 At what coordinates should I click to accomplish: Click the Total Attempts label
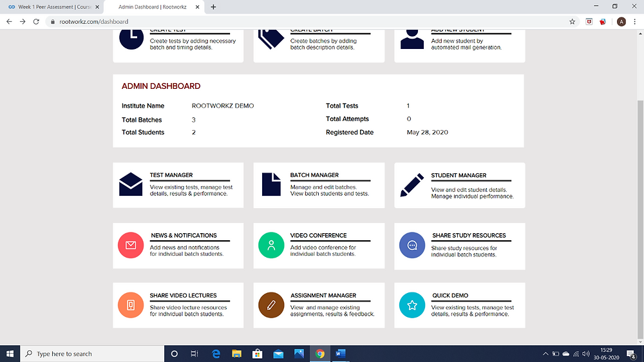tap(347, 119)
